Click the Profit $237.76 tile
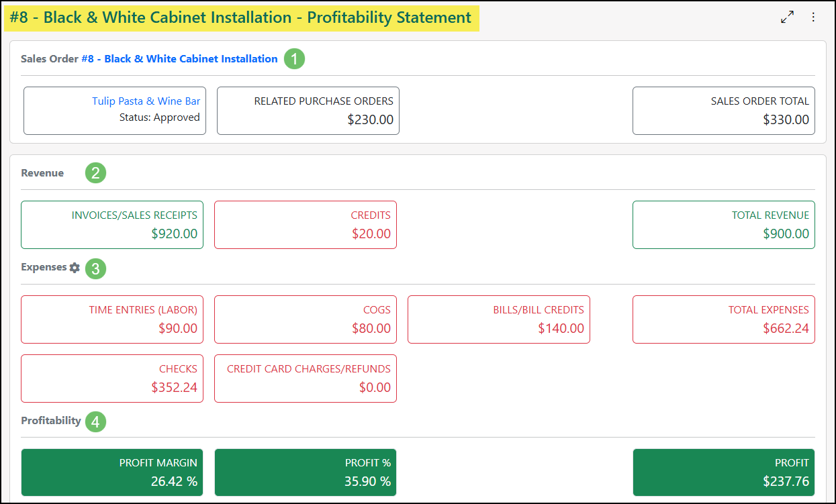This screenshot has width=836, height=504. click(724, 472)
